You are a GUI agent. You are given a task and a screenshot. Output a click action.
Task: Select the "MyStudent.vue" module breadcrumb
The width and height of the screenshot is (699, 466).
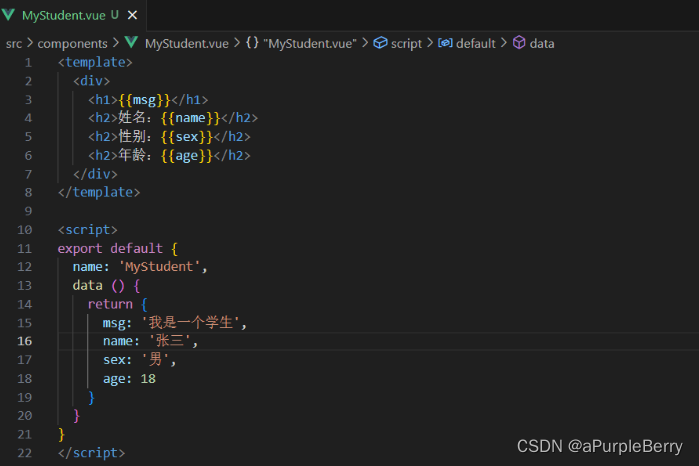tap(310, 43)
